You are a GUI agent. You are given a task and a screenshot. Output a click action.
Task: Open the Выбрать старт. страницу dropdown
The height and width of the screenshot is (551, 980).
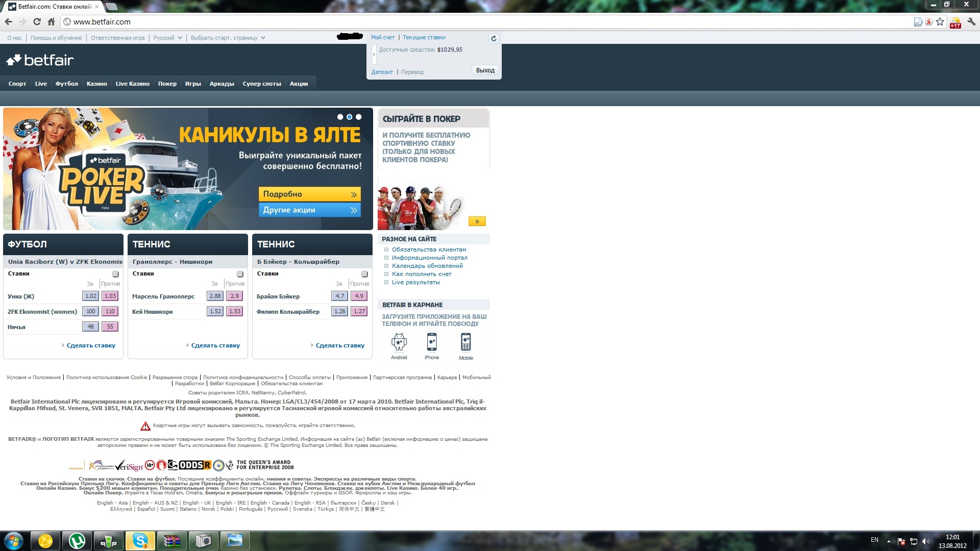(228, 38)
